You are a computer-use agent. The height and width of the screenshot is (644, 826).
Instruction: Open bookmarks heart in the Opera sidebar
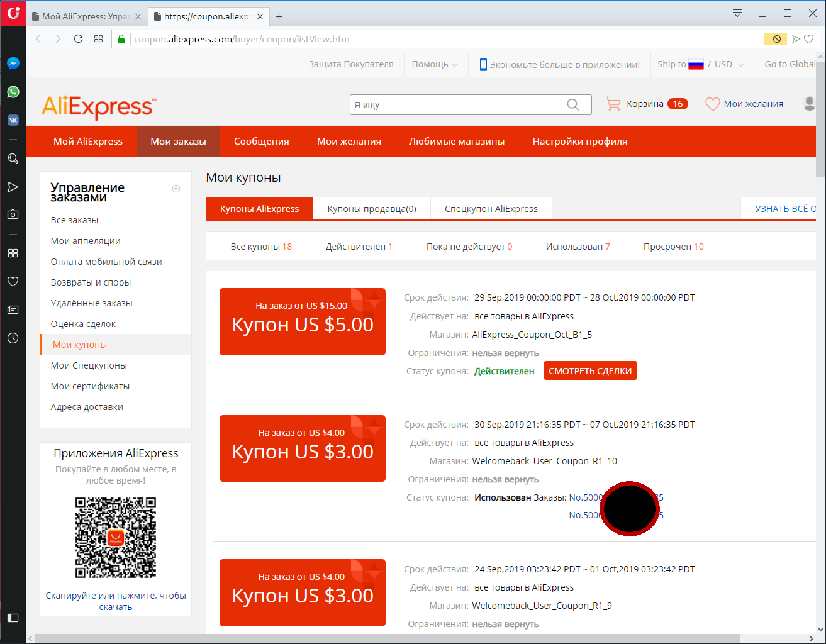[13, 281]
